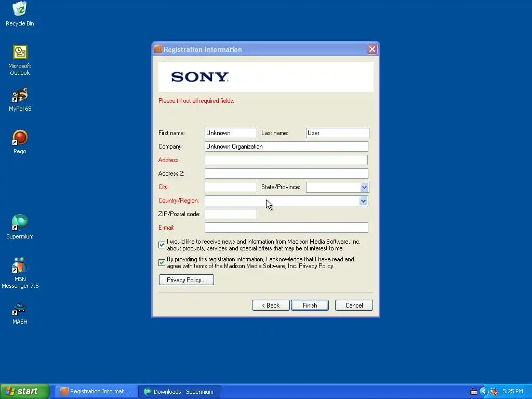Click the security alert tray icon
Viewport: 532px width, 399px height.
(x=494, y=392)
